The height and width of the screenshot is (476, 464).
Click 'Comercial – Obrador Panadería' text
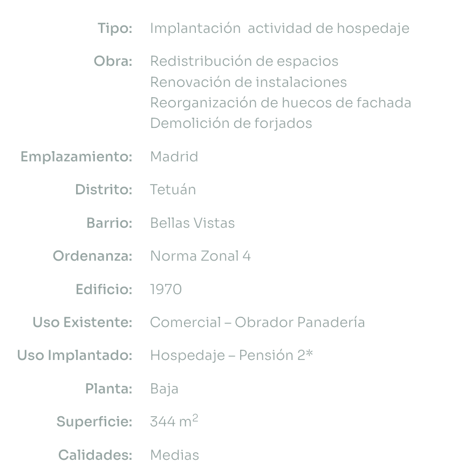click(x=257, y=323)
